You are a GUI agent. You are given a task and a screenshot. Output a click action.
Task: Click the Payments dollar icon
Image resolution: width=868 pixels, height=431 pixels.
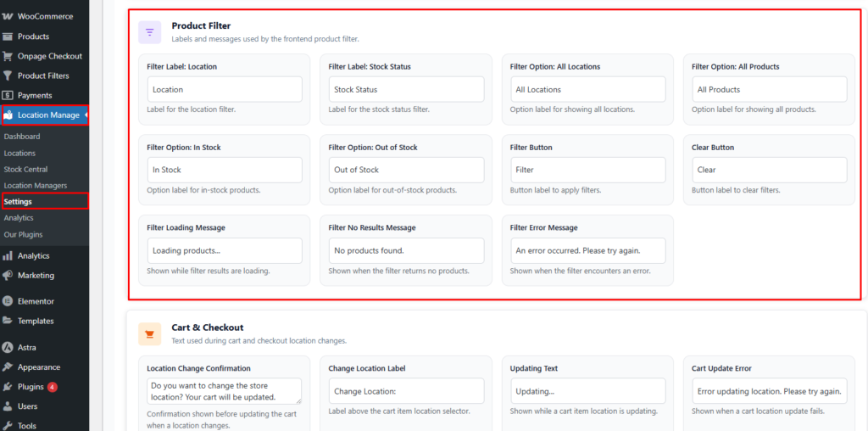[8, 96]
